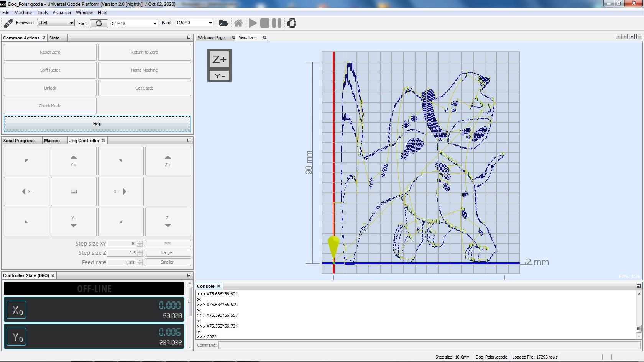Refresh the serial port list

click(99, 23)
